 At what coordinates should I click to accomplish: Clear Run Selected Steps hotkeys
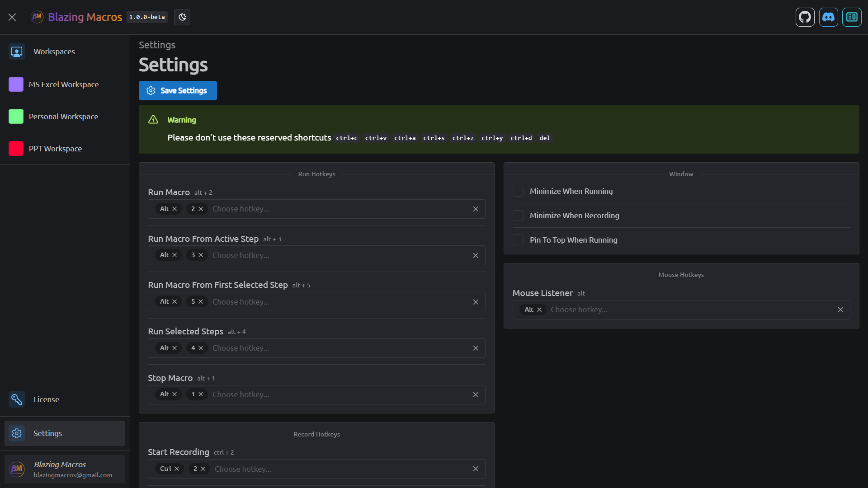476,348
